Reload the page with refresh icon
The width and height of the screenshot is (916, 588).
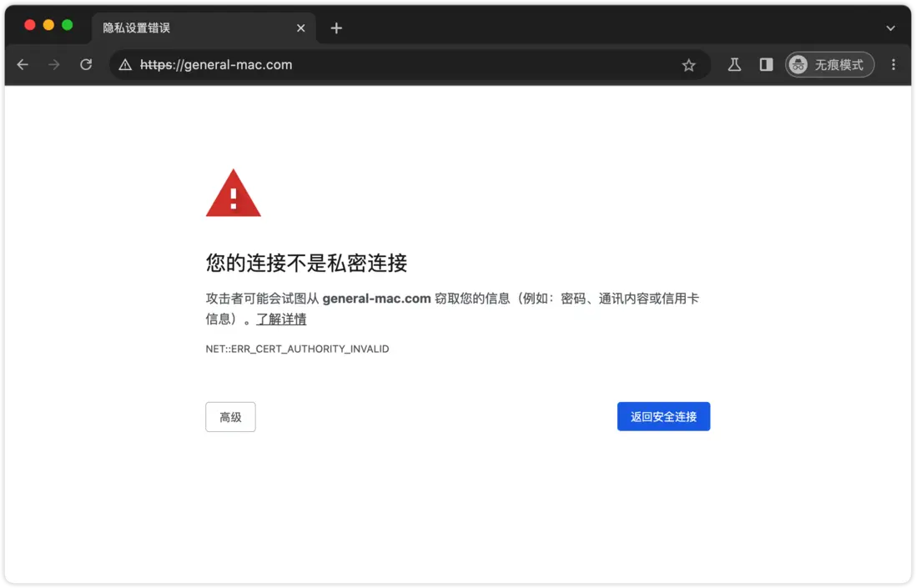pyautogui.click(x=86, y=65)
